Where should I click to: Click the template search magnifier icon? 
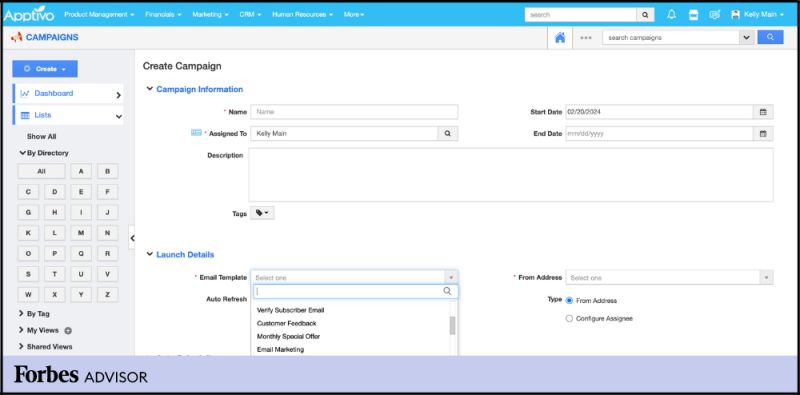[447, 291]
